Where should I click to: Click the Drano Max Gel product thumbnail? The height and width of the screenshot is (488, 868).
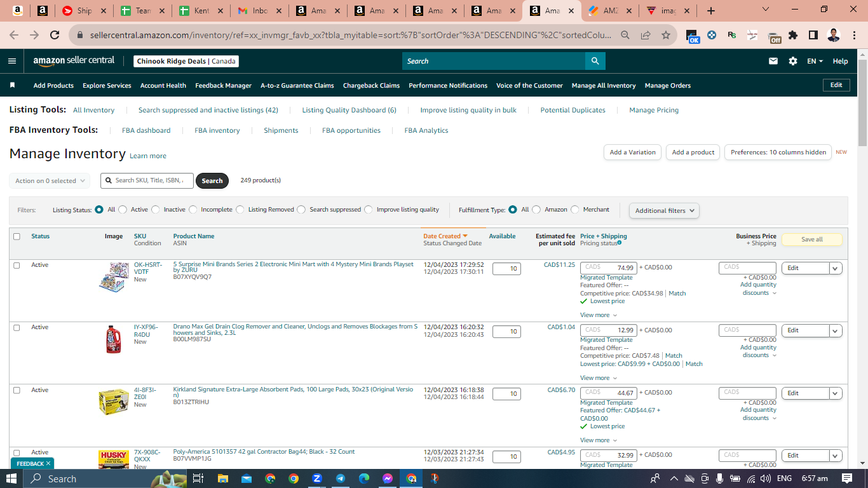114,339
